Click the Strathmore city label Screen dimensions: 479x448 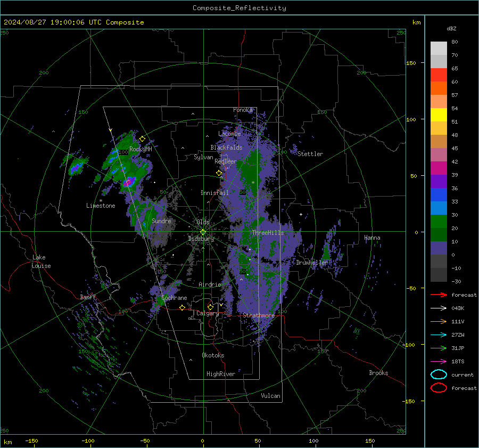coord(259,315)
